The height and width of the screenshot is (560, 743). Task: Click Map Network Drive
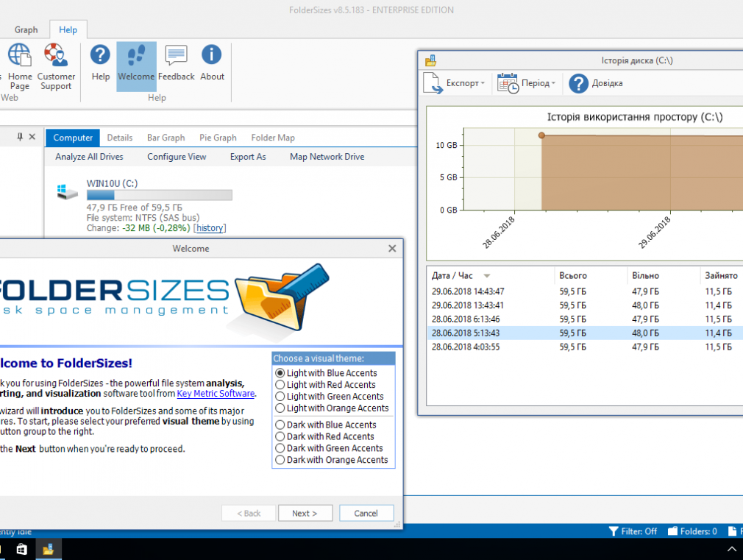[327, 157]
